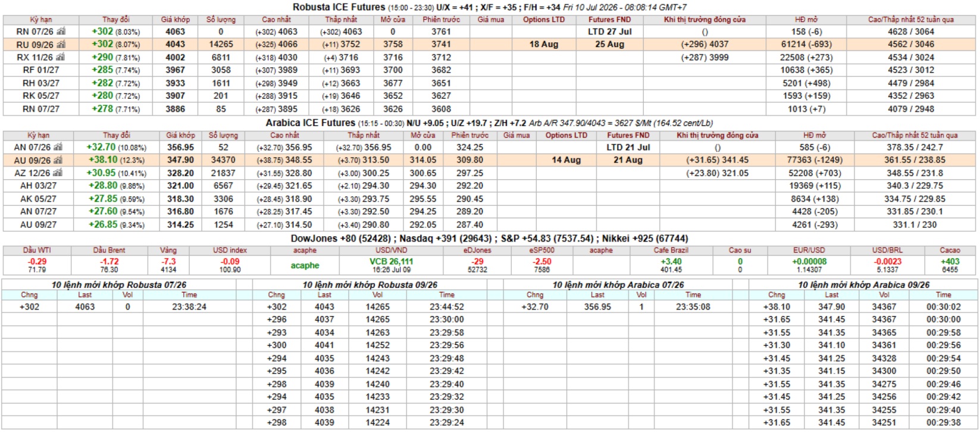This screenshot has width=980, height=432.
Task: Click the Arabica ICE Futures heading
Action: pyautogui.click(x=310, y=123)
